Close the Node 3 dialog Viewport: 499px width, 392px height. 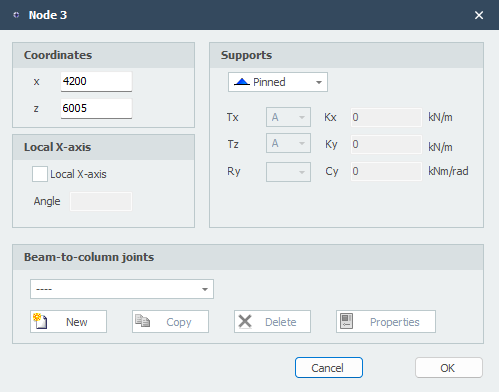tap(479, 15)
